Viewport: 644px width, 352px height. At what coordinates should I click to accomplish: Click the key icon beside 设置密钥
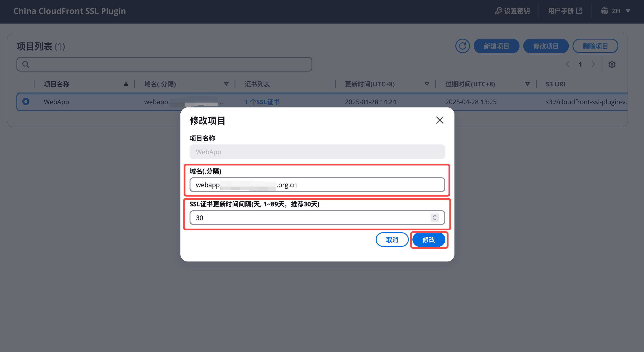[498, 11]
